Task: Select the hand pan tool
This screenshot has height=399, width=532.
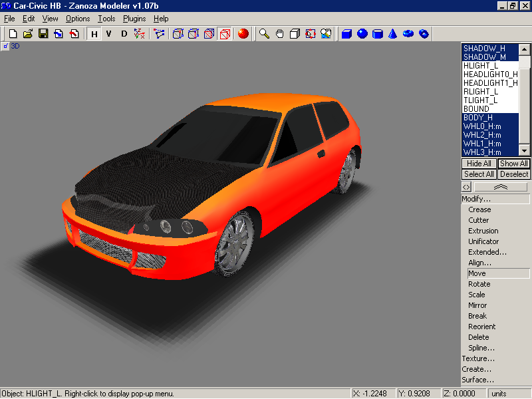Action: point(279,33)
